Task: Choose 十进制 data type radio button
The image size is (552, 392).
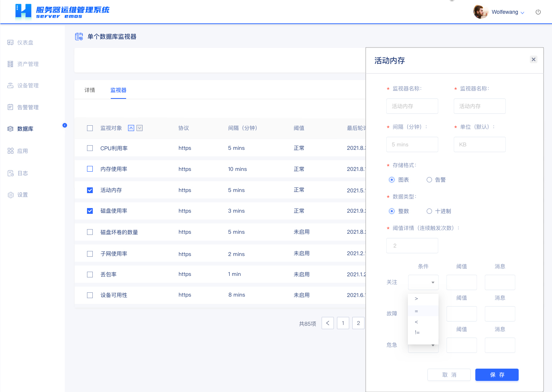Action: 429,211
